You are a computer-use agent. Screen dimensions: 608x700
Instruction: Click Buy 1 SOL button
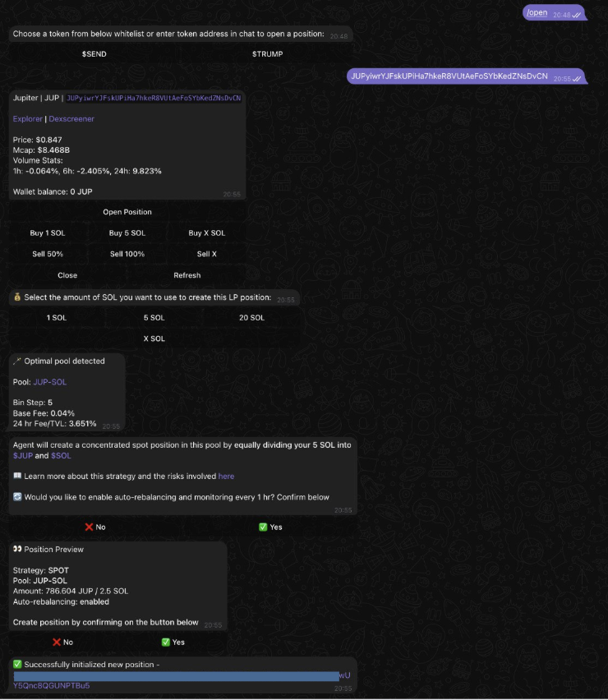point(48,233)
